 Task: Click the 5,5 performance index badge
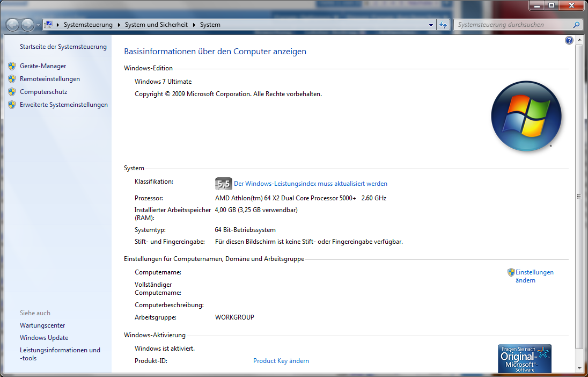(x=224, y=184)
